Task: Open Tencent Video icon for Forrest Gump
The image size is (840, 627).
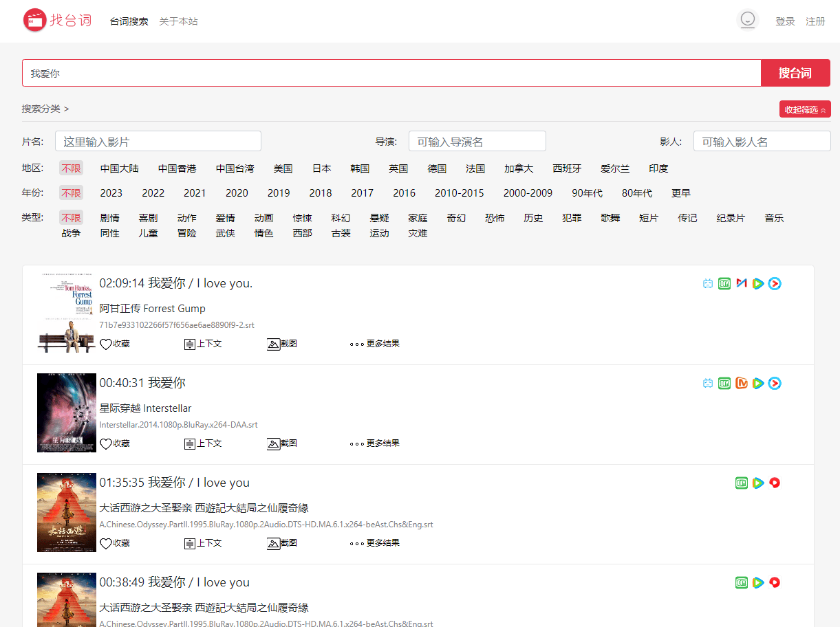Action: tap(758, 284)
